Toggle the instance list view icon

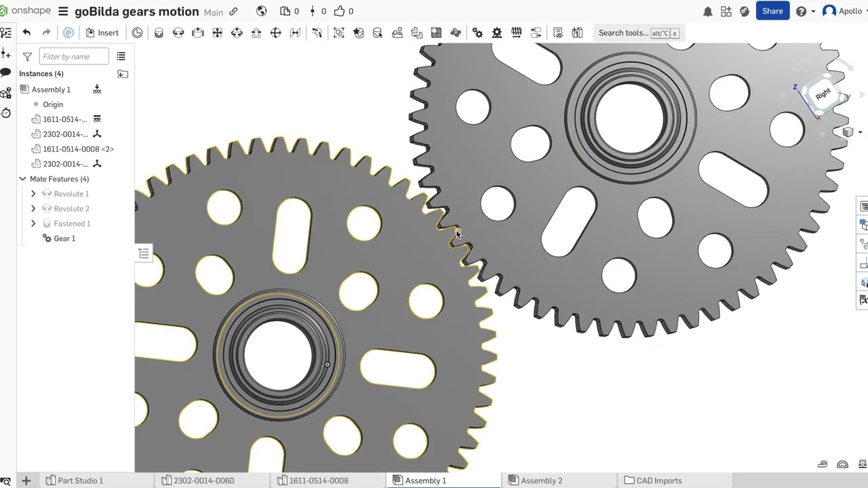pos(121,56)
